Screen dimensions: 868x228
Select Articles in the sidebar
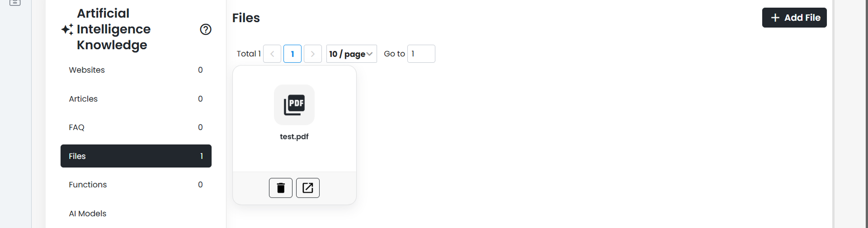coord(136,99)
